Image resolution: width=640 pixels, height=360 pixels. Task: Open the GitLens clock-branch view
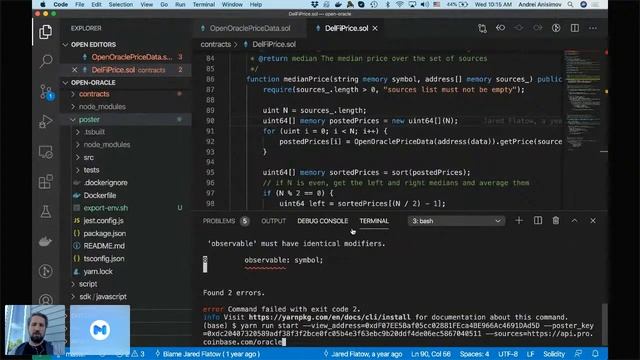[x=46, y=271]
